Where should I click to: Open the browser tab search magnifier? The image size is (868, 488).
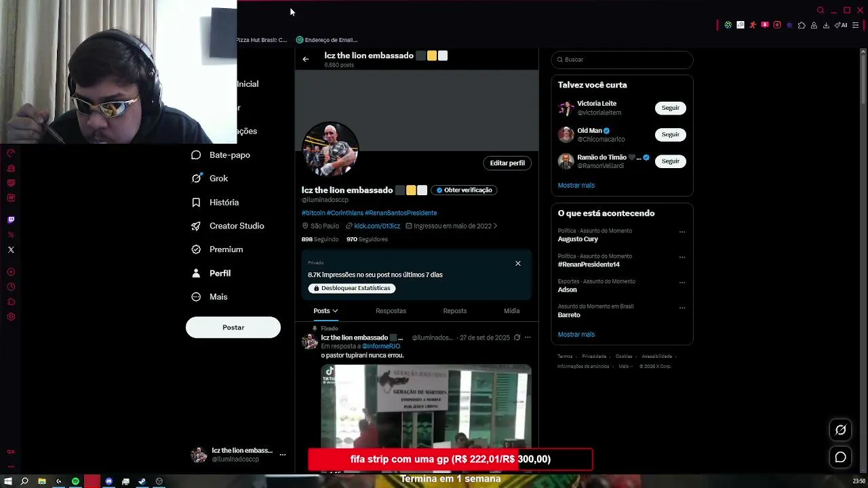click(x=821, y=10)
